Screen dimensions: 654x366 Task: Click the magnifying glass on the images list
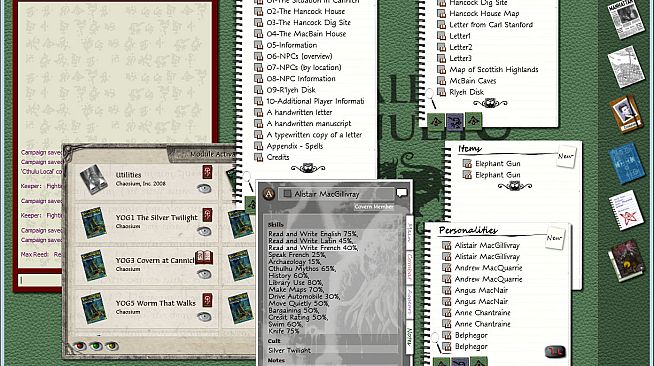click(430, 98)
